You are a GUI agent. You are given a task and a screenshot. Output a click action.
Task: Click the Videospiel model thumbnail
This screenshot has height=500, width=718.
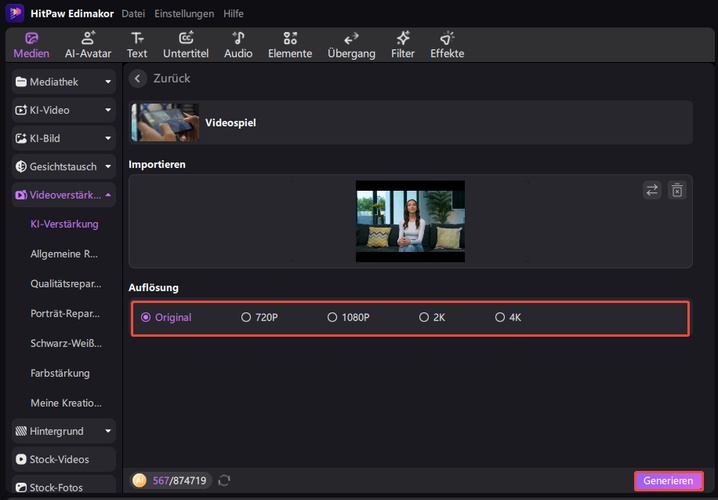[165, 122]
